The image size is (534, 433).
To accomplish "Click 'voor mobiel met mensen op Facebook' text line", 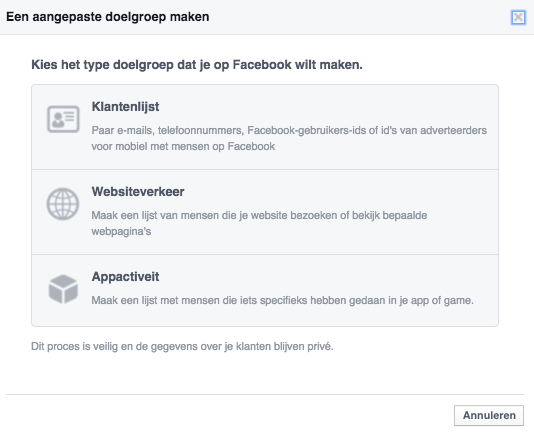I will point(183,146).
